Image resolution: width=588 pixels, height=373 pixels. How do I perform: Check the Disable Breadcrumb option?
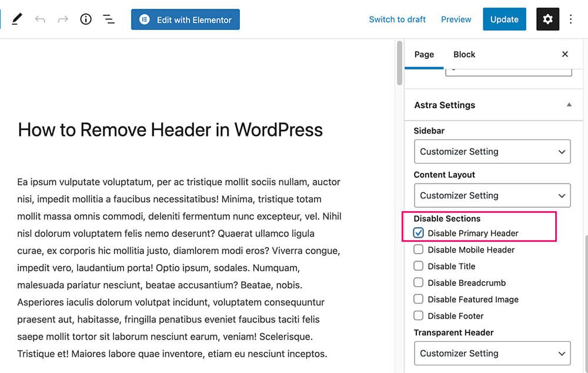click(x=418, y=283)
